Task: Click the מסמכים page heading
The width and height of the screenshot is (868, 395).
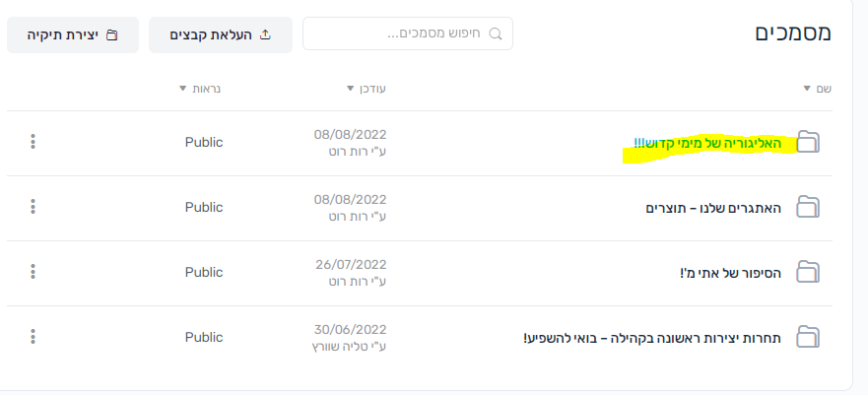Action: (x=793, y=33)
